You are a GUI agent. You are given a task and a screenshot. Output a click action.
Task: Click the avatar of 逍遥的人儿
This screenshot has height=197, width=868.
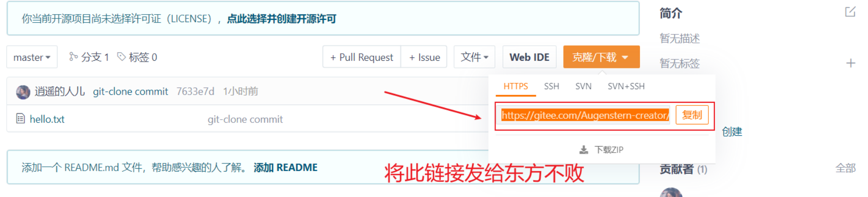(23, 92)
